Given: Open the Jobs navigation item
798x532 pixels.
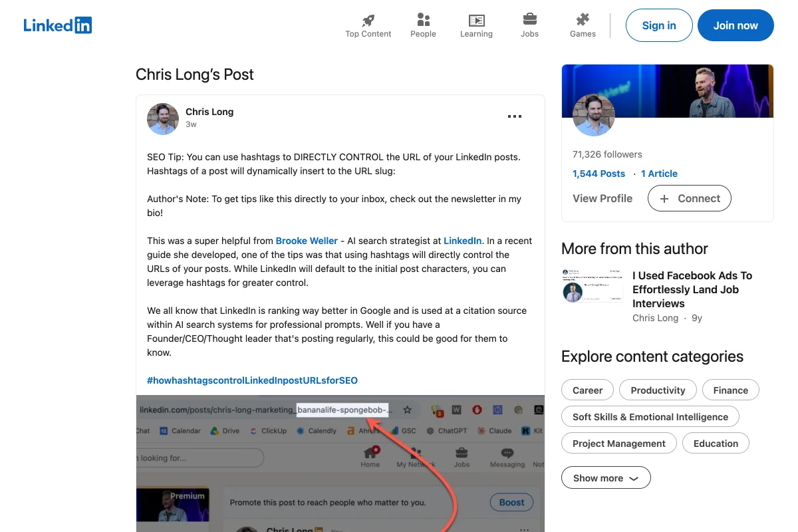Looking at the screenshot, I should coord(529,25).
